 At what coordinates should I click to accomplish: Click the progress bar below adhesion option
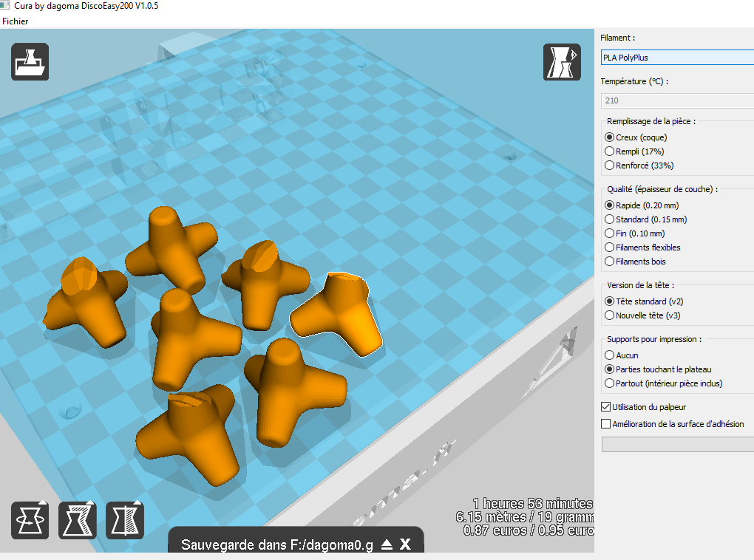click(678, 444)
